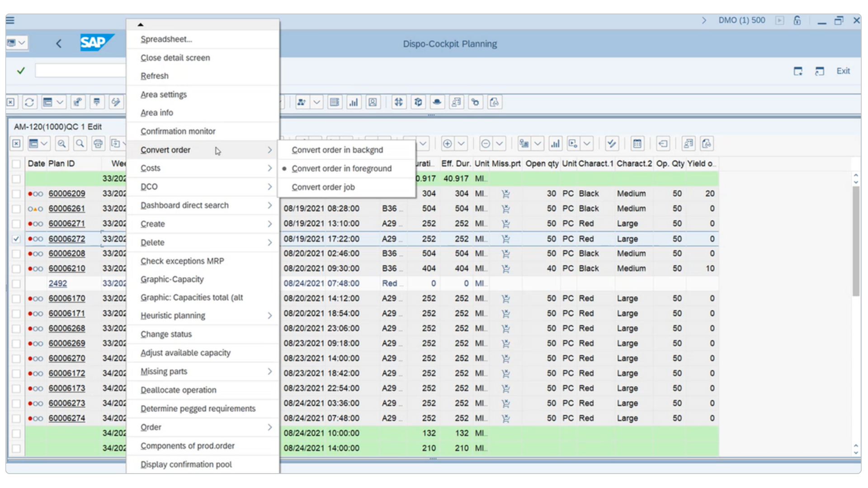Click the Exit button
This screenshot has height=488, width=868.
[x=844, y=70]
